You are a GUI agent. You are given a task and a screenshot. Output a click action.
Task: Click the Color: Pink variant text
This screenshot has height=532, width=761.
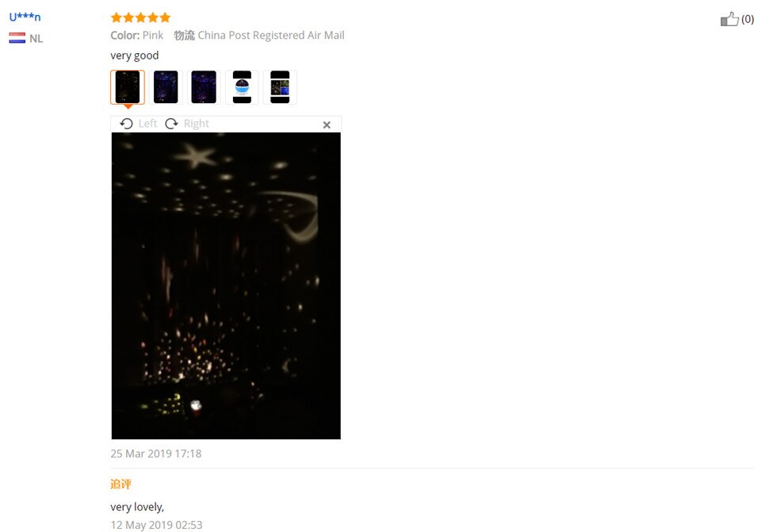point(137,36)
